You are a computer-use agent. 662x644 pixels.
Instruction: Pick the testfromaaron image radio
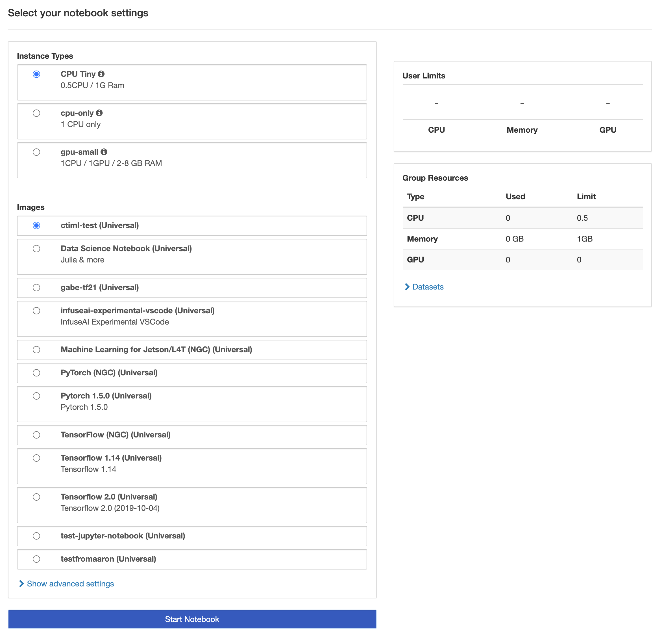pyautogui.click(x=36, y=559)
